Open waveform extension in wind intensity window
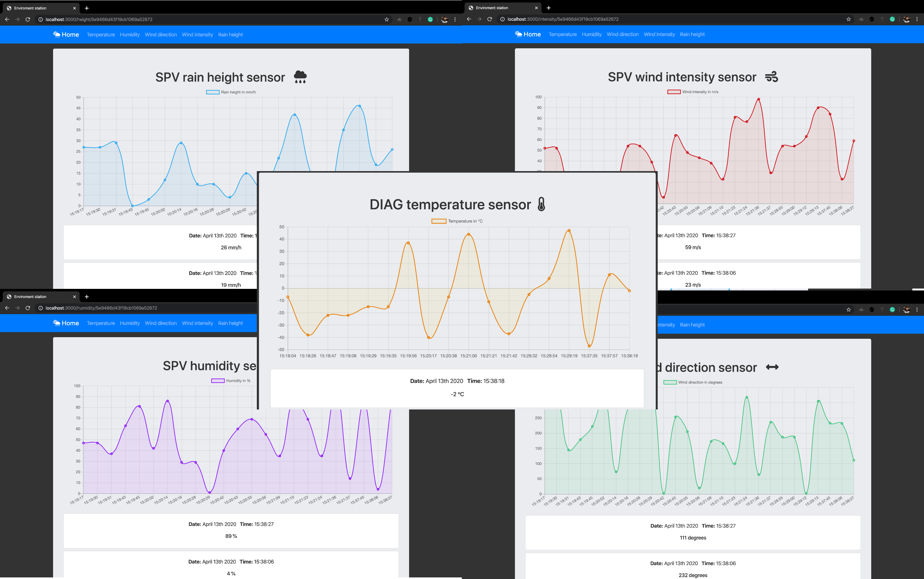This screenshot has width=924, height=579. pyautogui.click(x=861, y=19)
